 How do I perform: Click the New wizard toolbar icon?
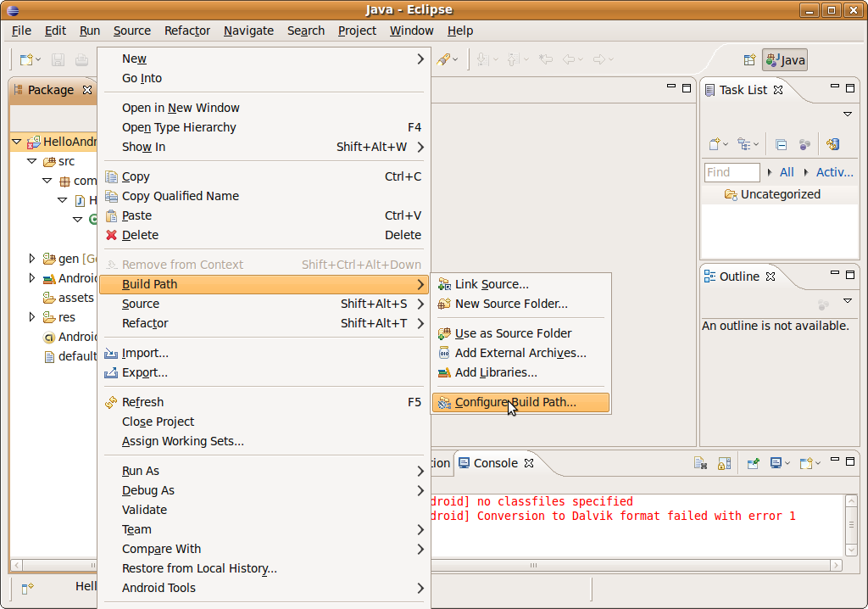[x=26, y=59]
